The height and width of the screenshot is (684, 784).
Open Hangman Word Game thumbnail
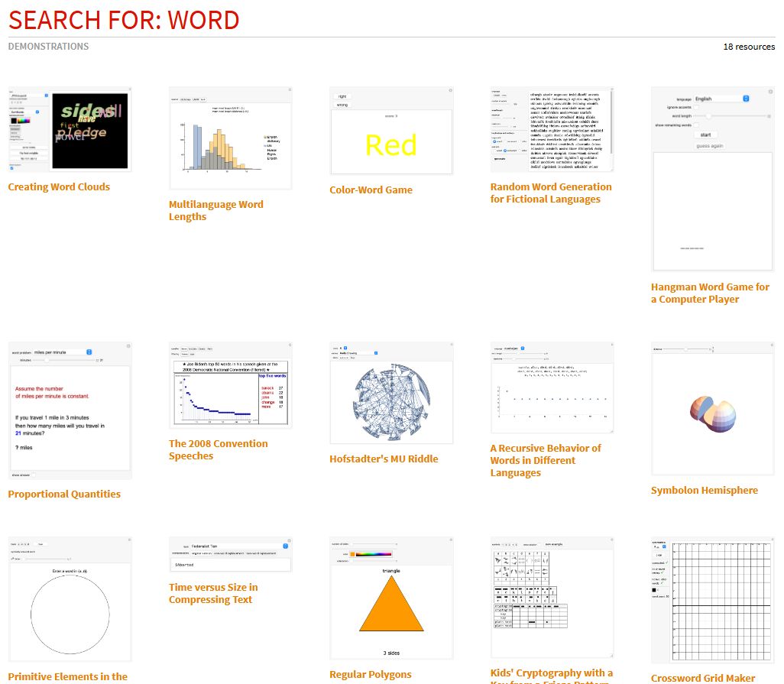coord(712,180)
